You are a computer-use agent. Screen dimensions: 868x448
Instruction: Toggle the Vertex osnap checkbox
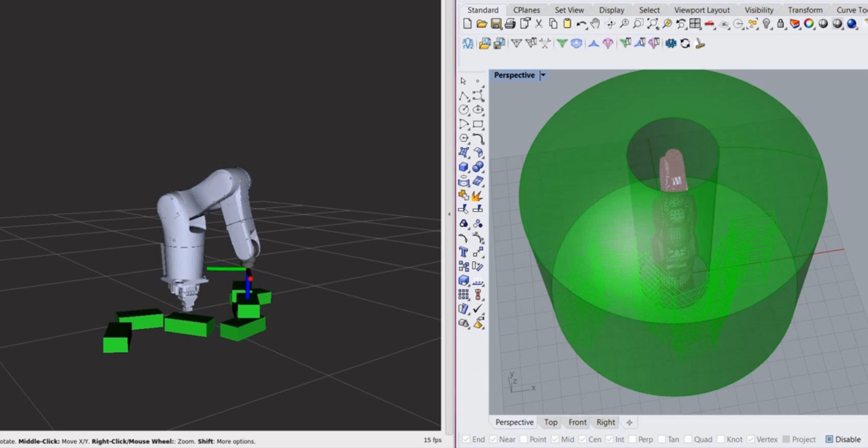coord(750,439)
